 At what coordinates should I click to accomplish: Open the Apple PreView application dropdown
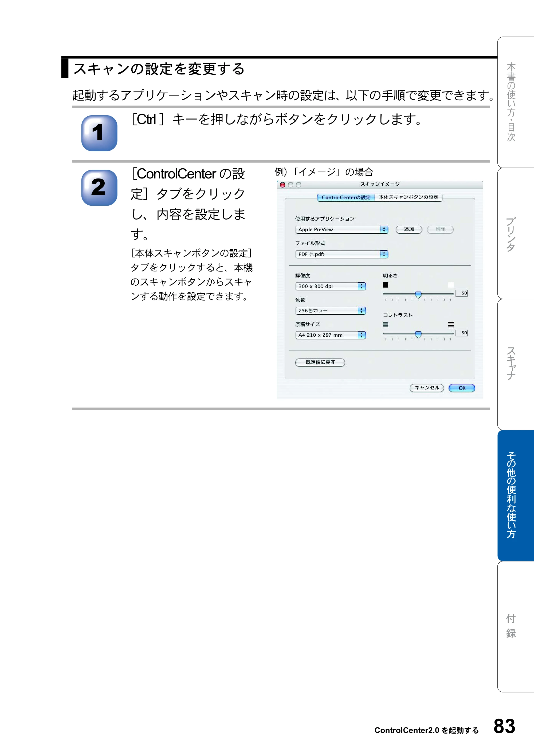[341, 229]
